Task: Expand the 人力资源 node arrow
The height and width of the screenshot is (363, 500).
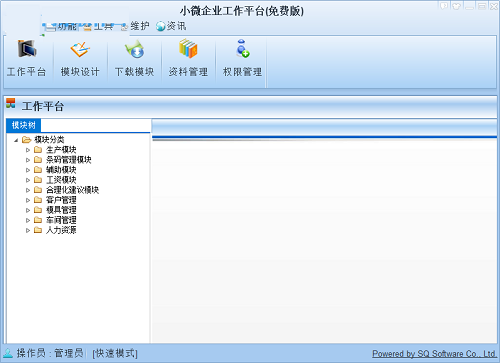Action: coord(28,230)
